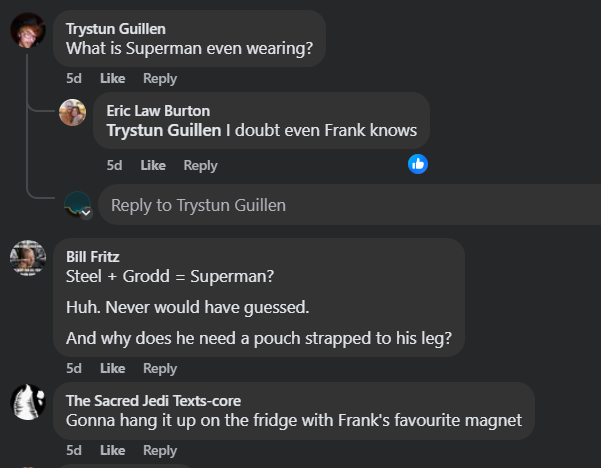
Task: Click Eric Law Burton's profile picture
Action: pos(72,113)
